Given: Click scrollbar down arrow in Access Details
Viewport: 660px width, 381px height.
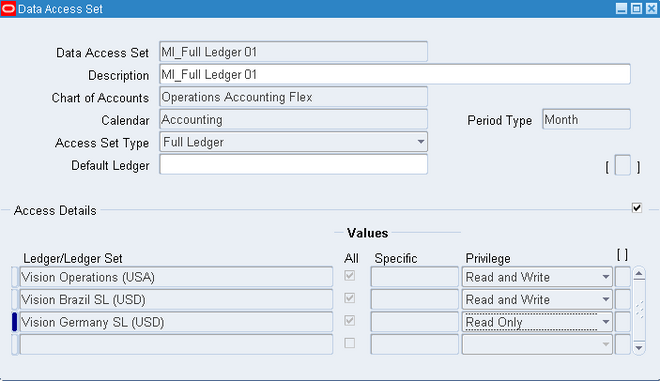Looking at the screenshot, I should [x=639, y=347].
